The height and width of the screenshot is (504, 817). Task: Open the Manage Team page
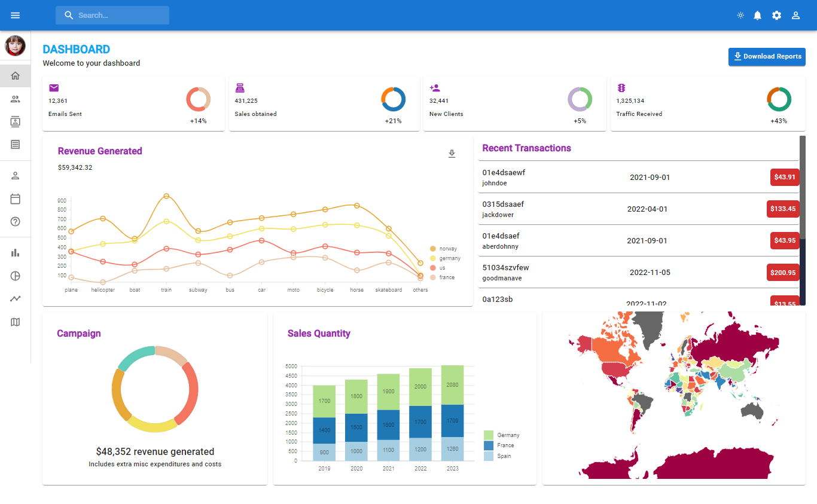(x=15, y=99)
